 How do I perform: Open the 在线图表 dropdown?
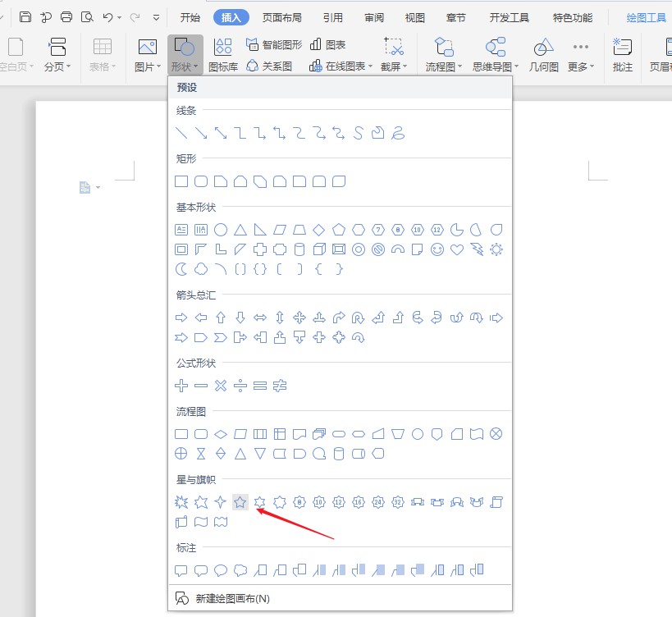pos(370,66)
